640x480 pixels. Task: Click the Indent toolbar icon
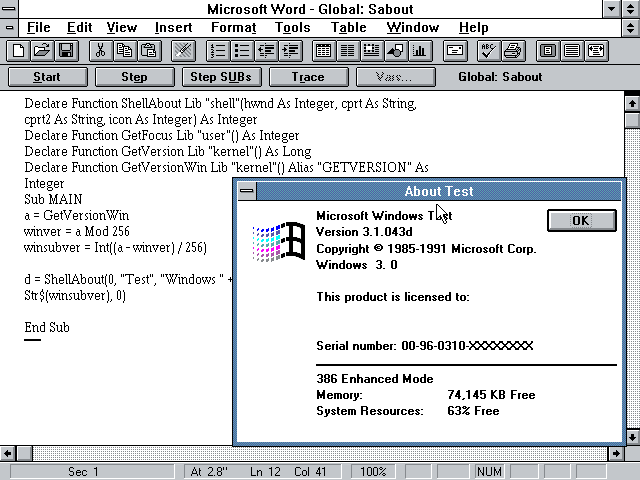(291, 51)
